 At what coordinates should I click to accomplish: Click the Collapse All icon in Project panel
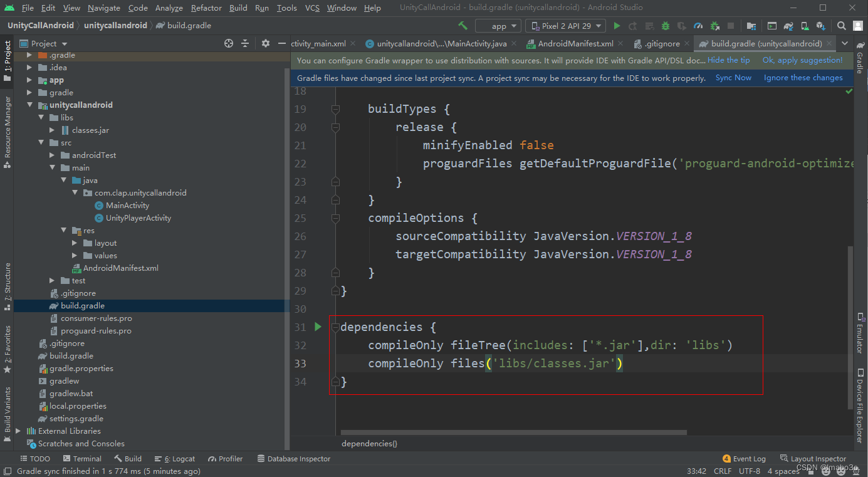[245, 43]
